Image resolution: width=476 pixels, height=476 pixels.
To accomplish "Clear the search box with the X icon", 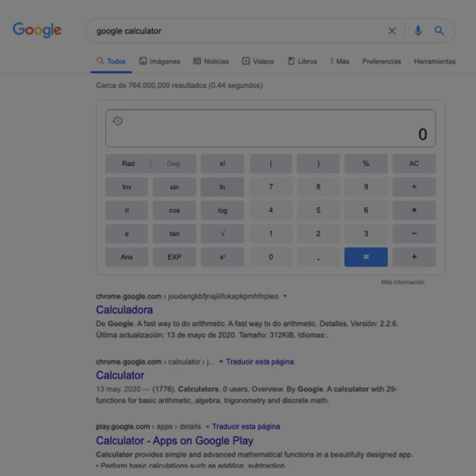I will pyautogui.click(x=391, y=31).
